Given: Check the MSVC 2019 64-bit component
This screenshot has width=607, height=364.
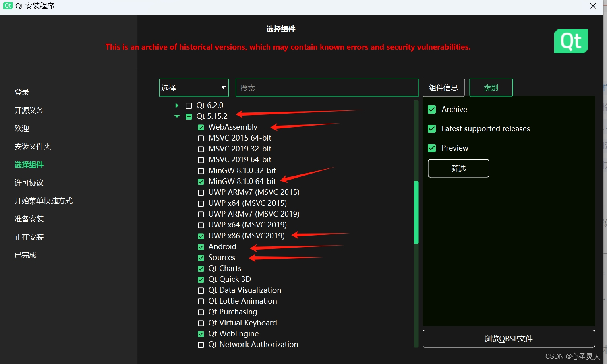Looking at the screenshot, I should 201,159.
